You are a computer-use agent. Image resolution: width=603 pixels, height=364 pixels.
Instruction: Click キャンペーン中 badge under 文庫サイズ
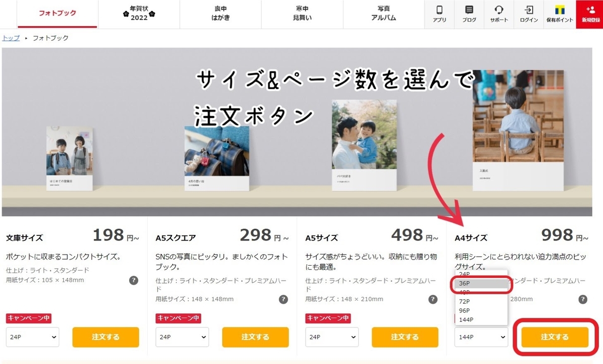29,318
